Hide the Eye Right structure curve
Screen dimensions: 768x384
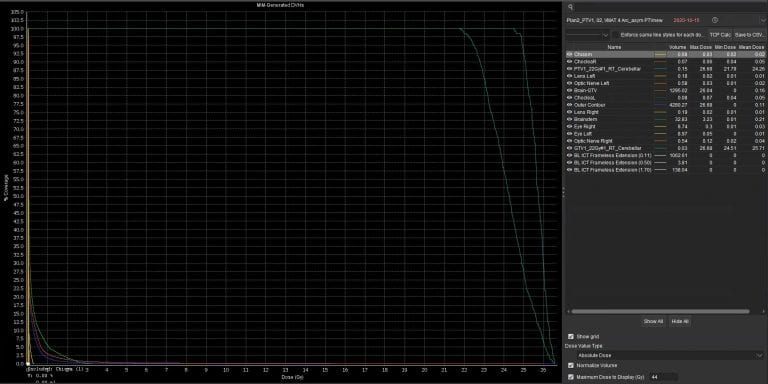tap(569, 126)
